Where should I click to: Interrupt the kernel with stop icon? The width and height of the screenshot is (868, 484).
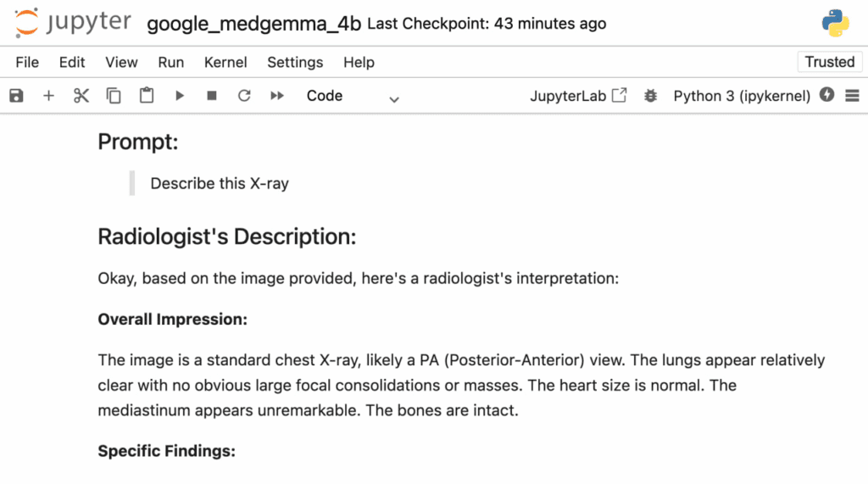pos(212,96)
